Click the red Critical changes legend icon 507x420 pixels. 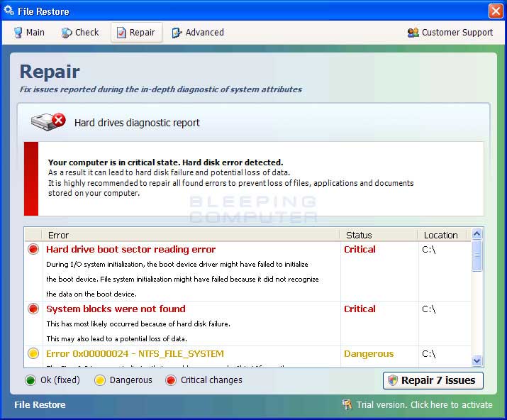[171, 380]
